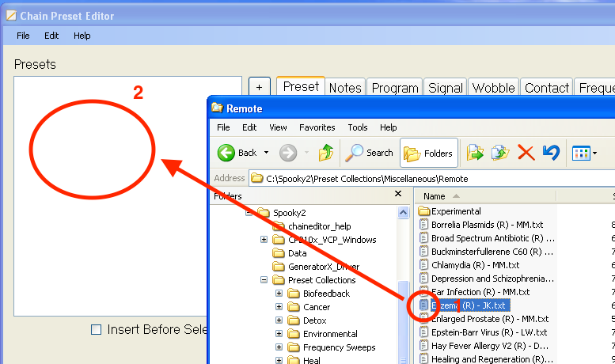The height and width of the screenshot is (364, 615).
Task: Select Chlamydia (R) - MM.txt
Action: pos(476,265)
